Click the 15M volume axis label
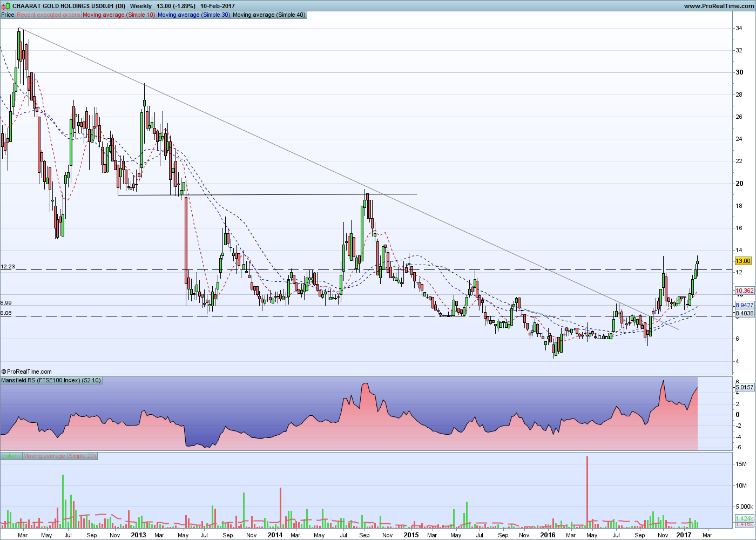756x540 pixels. pyautogui.click(x=740, y=463)
